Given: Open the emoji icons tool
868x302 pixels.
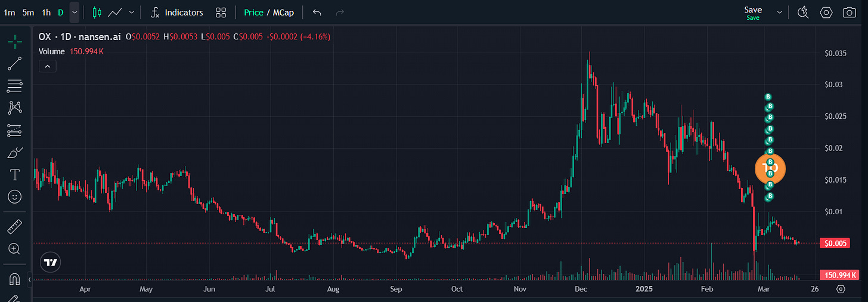Looking at the screenshot, I should pyautogui.click(x=15, y=196).
